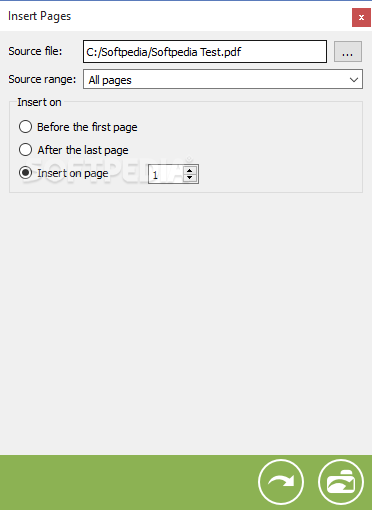Select Insert on page radio button
The height and width of the screenshot is (510, 372).
(26, 173)
